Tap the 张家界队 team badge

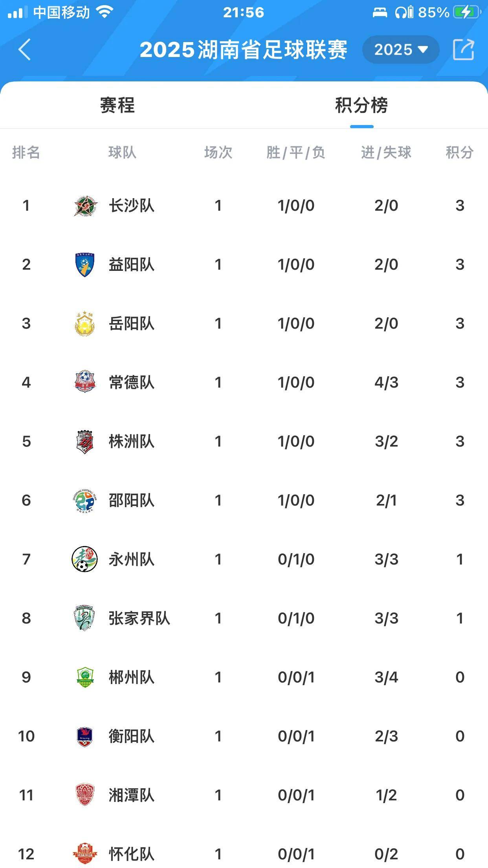click(x=85, y=618)
